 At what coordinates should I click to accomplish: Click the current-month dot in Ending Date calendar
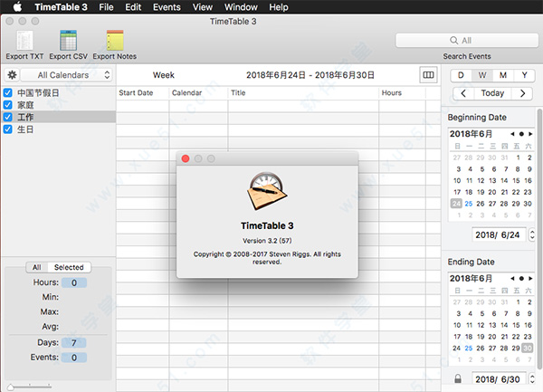521,279
